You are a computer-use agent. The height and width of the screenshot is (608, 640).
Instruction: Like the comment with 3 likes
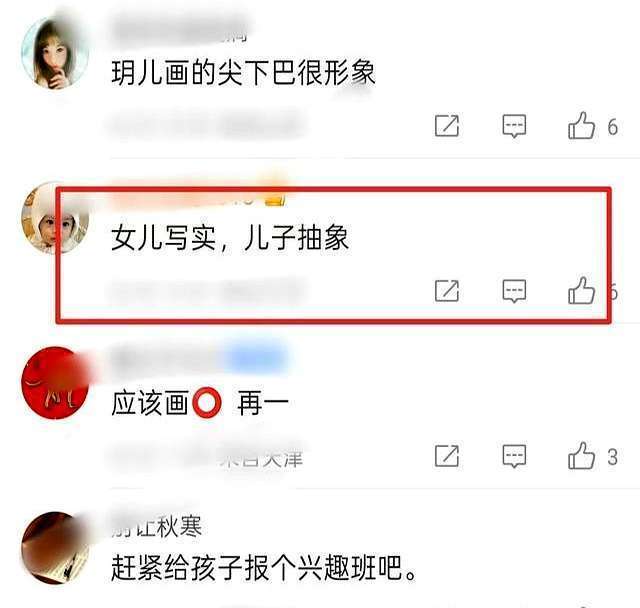pos(581,455)
